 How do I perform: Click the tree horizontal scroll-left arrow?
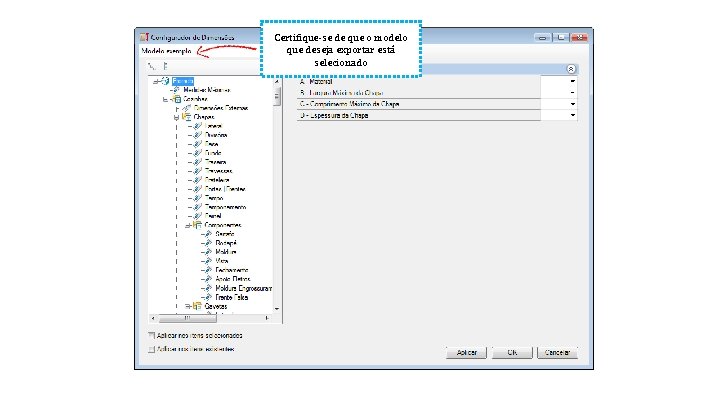[x=153, y=318]
